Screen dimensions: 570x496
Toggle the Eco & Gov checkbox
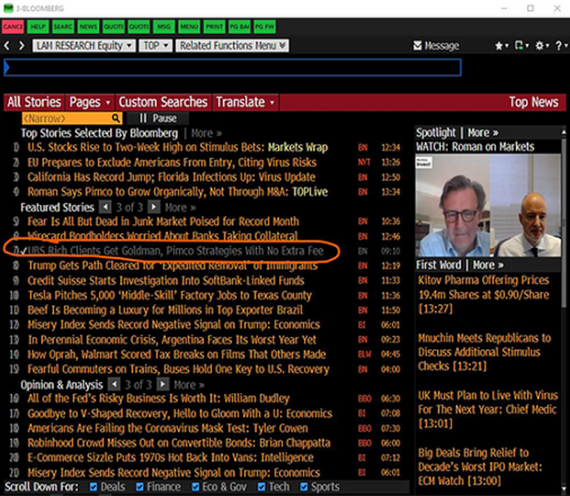pos(196,487)
